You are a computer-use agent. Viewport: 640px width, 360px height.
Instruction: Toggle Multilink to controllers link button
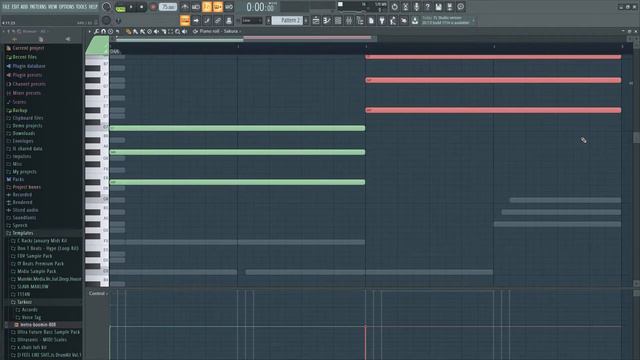click(x=218, y=20)
